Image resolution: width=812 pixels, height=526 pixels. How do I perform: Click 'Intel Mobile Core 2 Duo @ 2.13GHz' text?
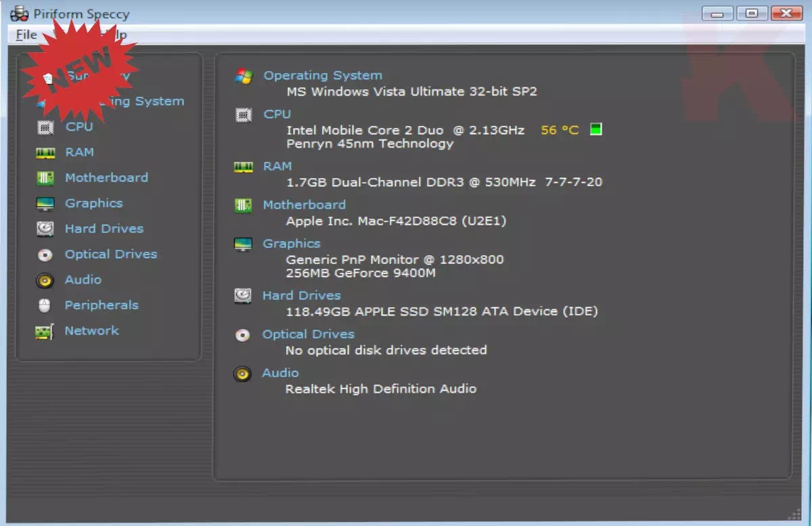[x=405, y=130]
